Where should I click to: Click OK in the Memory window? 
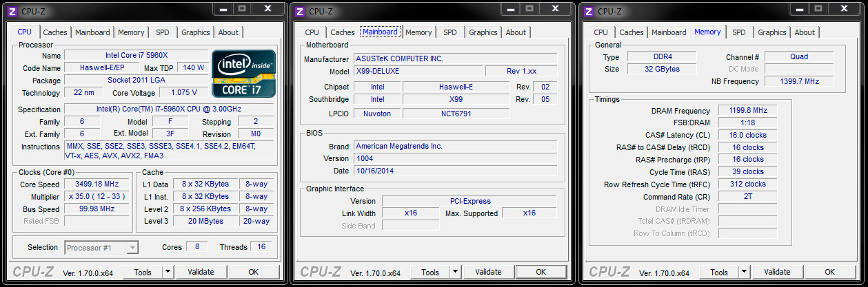tap(831, 272)
